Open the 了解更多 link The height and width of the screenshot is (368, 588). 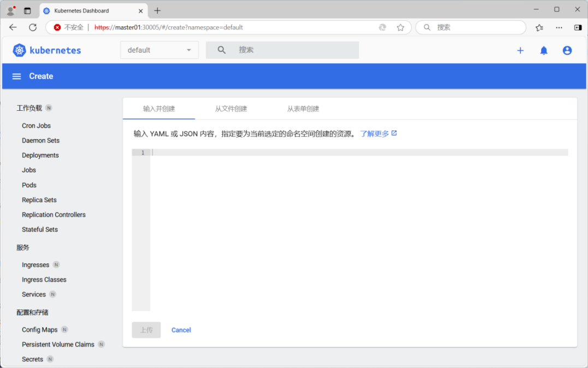[x=374, y=134]
